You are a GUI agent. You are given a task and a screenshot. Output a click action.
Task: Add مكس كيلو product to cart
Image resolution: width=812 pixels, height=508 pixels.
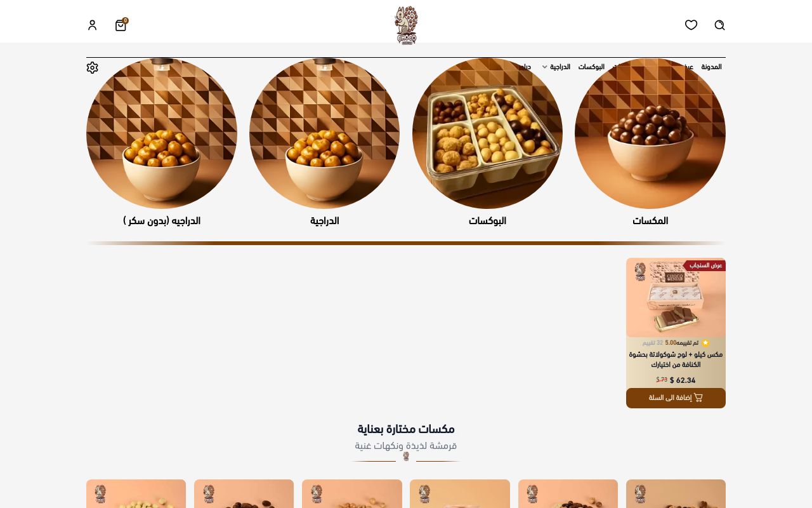click(676, 398)
